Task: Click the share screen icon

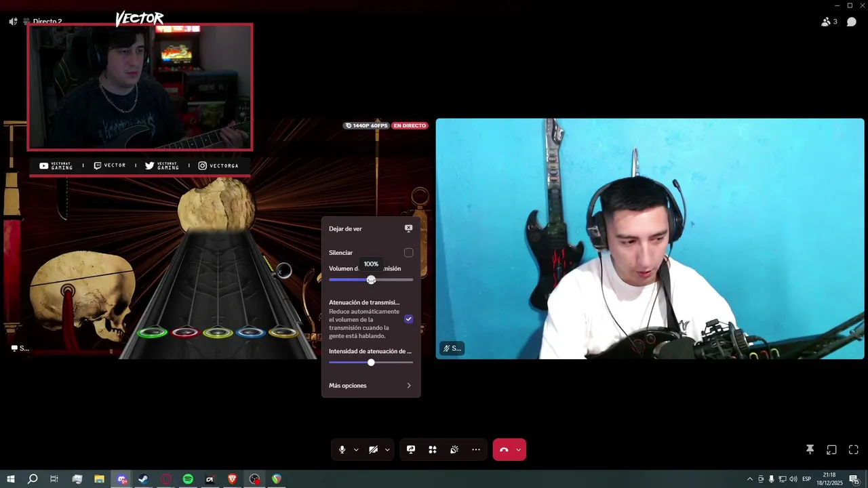Action: 411,449
